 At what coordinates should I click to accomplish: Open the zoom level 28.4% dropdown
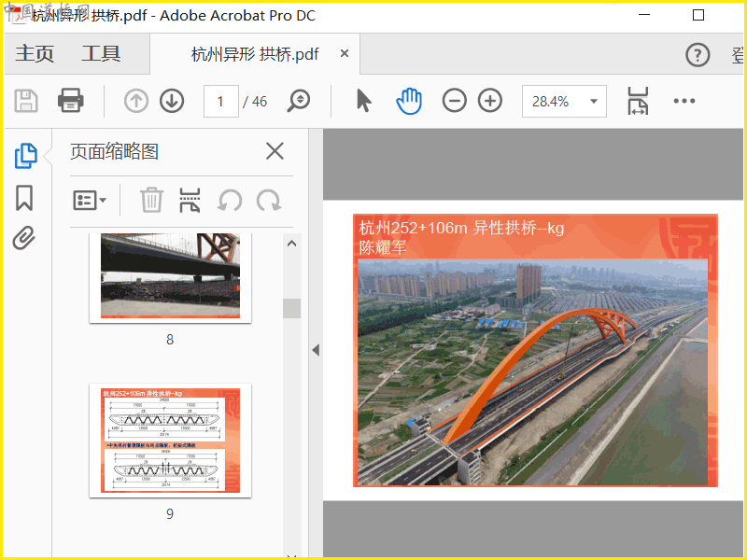coord(593,101)
